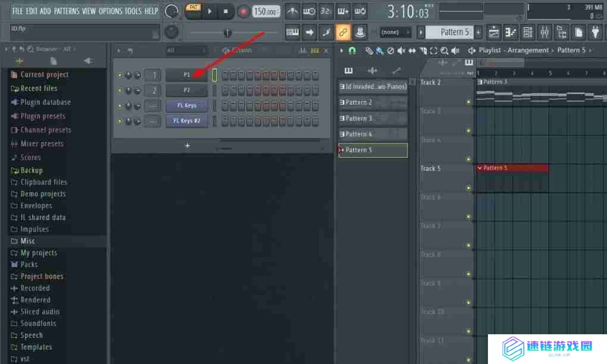Select the playlist Delete tool

click(390, 51)
